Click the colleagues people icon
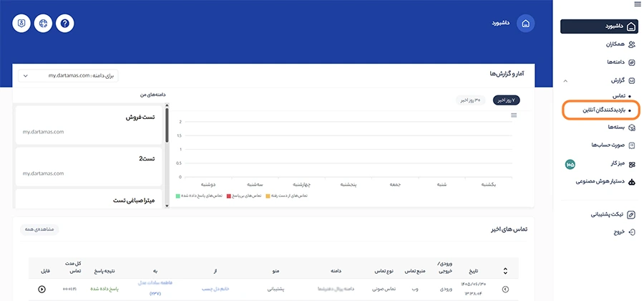 click(x=632, y=44)
